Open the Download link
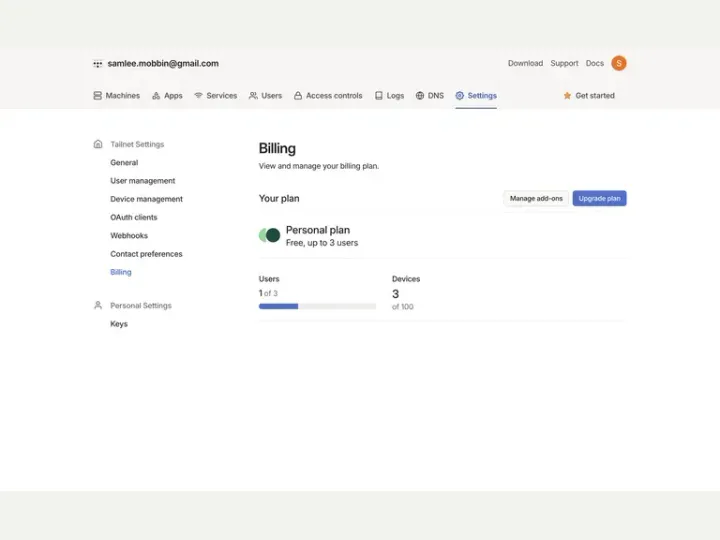 525,63
